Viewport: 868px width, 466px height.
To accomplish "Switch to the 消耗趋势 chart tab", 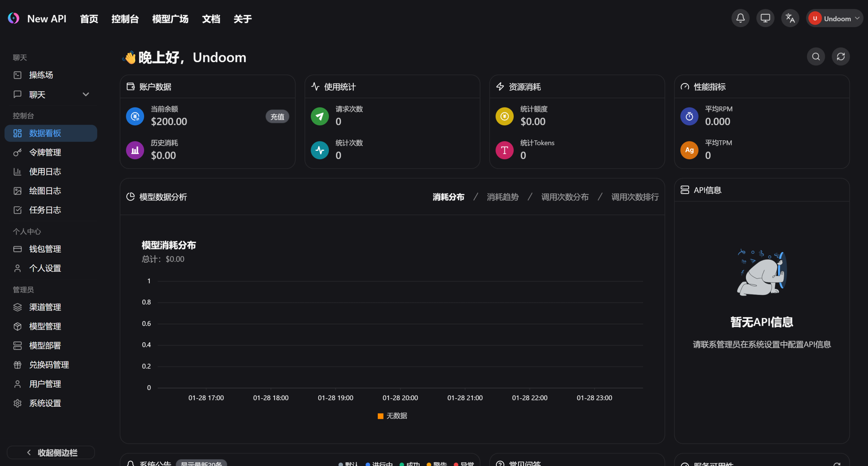I will 502,197.
